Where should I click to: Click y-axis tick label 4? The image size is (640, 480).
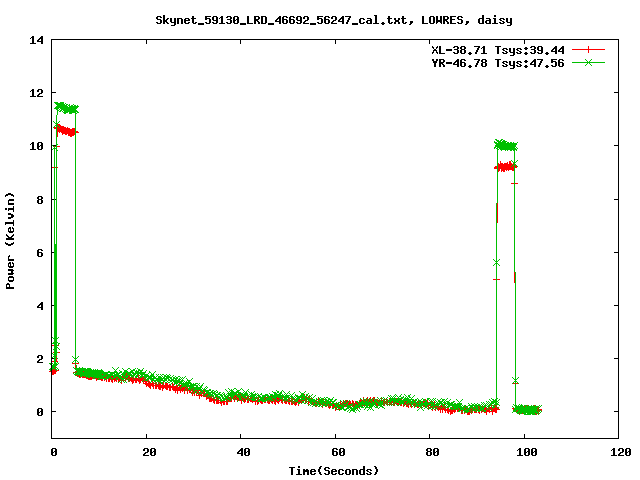(x=40, y=306)
